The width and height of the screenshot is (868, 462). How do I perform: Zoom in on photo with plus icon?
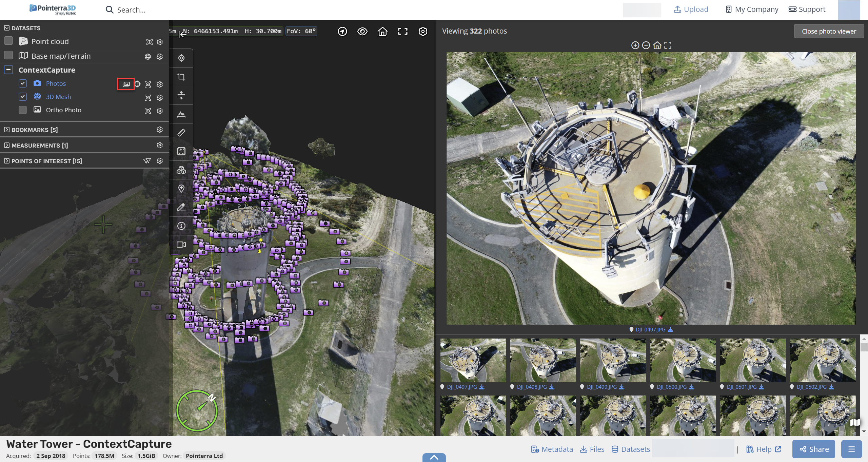click(x=635, y=45)
